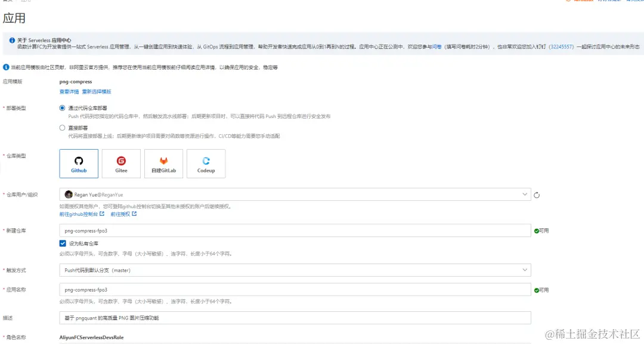Open the 仓库用户/组织 dropdown
Viewport: 644px width, 344px height.
(x=295, y=194)
